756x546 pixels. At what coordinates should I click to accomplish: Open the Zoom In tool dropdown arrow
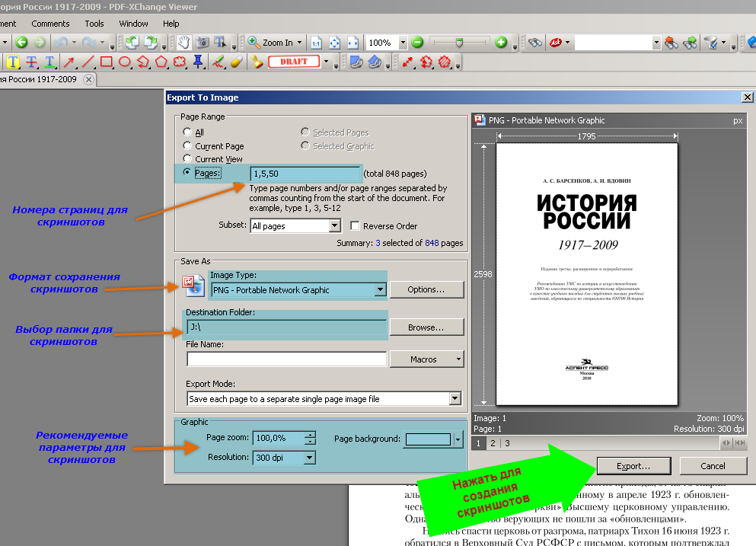point(299,43)
